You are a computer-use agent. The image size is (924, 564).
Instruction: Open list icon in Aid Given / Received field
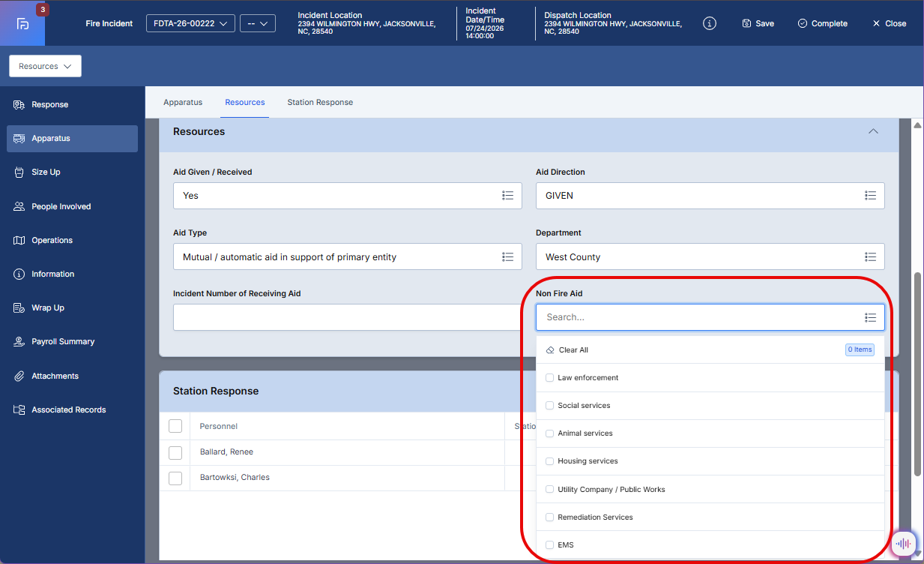pos(508,195)
